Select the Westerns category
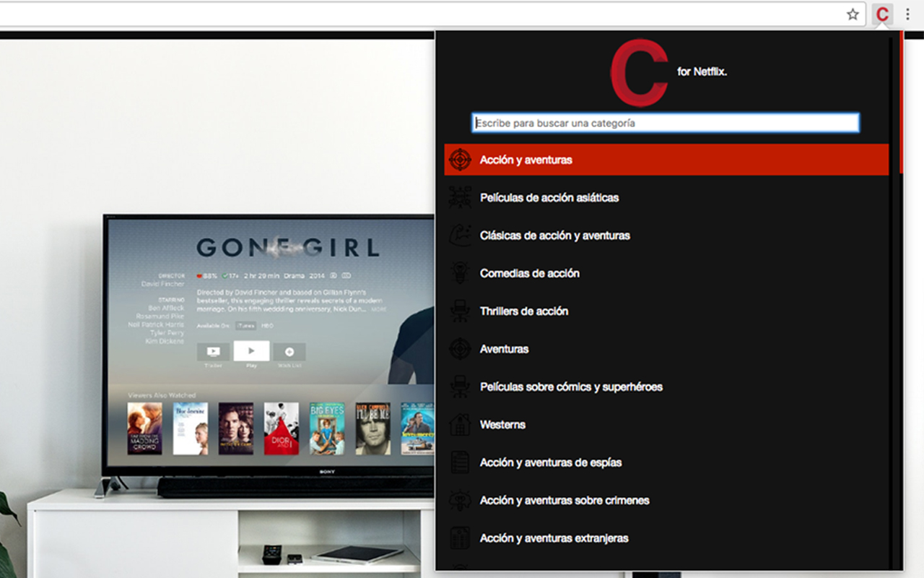924x578 pixels. click(x=666, y=424)
